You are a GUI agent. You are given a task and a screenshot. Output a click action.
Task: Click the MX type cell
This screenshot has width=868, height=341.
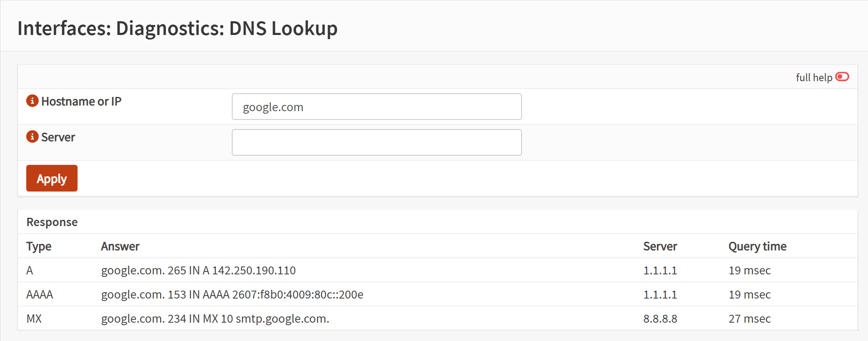click(x=34, y=319)
